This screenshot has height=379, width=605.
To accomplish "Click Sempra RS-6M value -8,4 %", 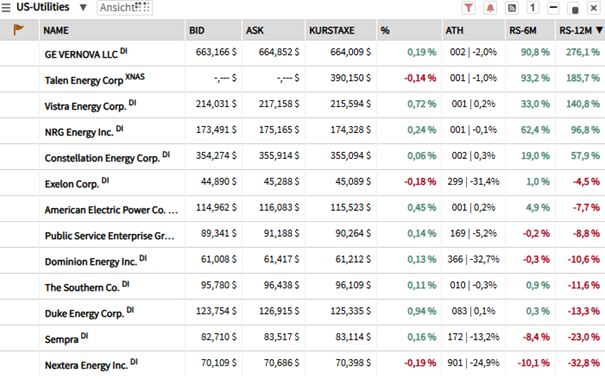I will [x=536, y=337].
